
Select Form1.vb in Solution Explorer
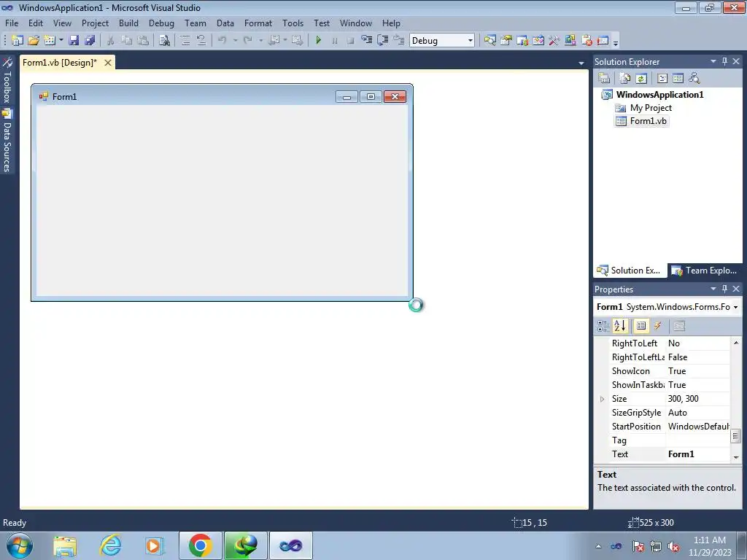coord(648,121)
